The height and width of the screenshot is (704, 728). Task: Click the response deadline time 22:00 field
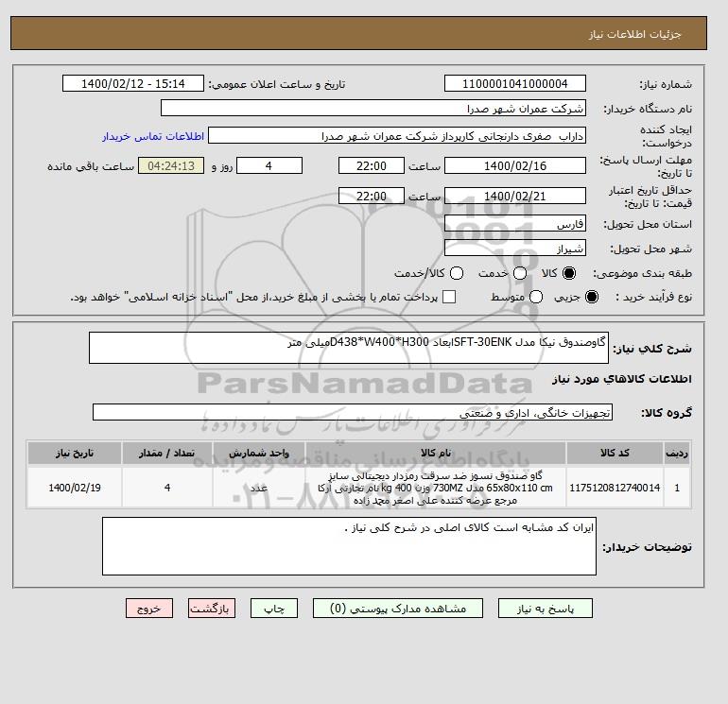coord(372,165)
